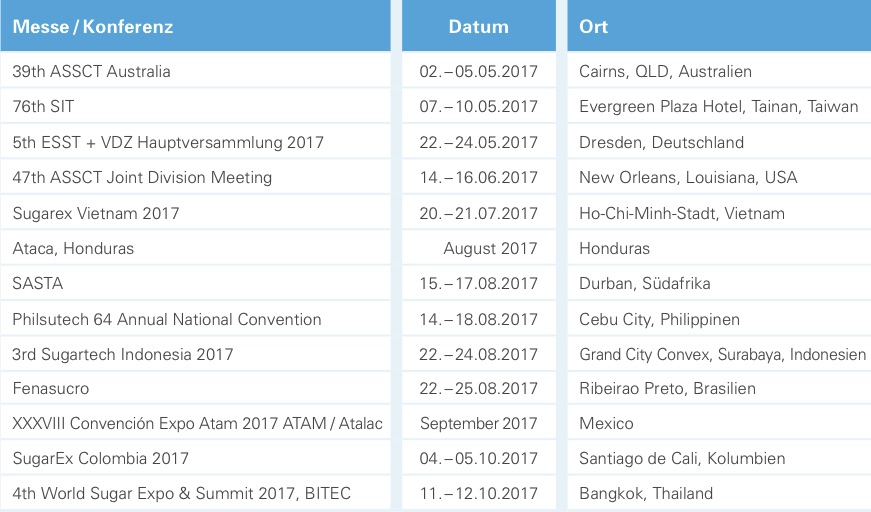Image resolution: width=871 pixels, height=512 pixels.
Task: Select the date 22.–24.05.2017 cell
Action: [x=478, y=142]
